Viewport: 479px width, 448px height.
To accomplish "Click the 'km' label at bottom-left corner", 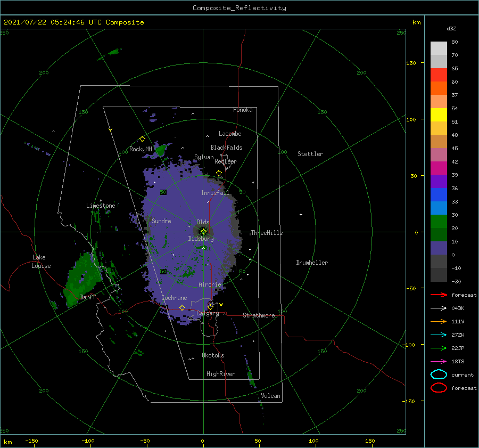I will pos(7,442).
